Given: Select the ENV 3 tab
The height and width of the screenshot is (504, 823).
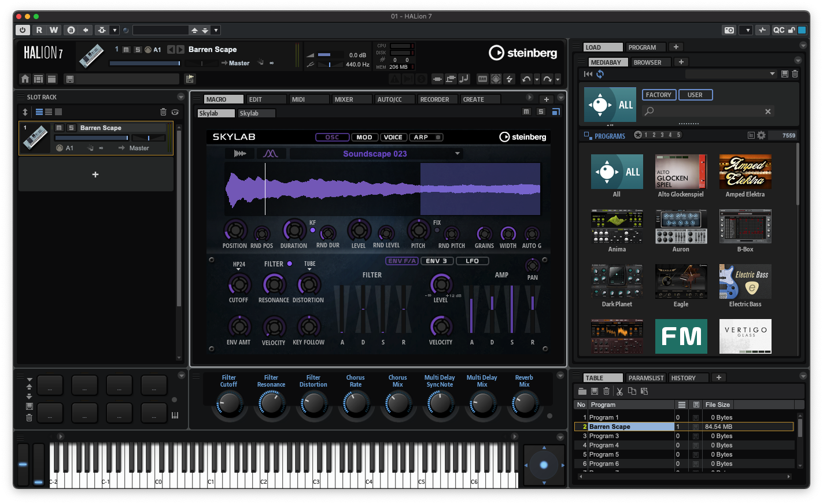Looking at the screenshot, I should 437,261.
